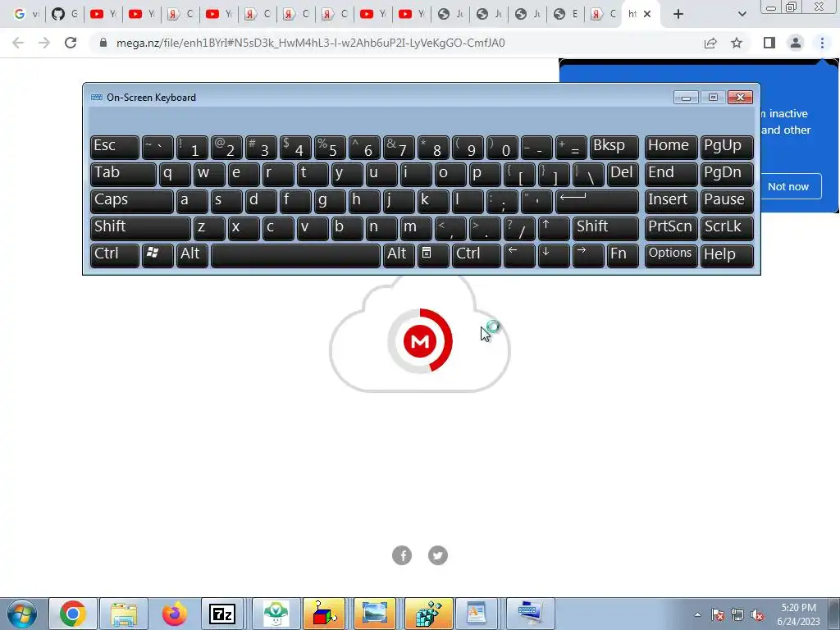Toggle the left Alt key

click(192, 256)
